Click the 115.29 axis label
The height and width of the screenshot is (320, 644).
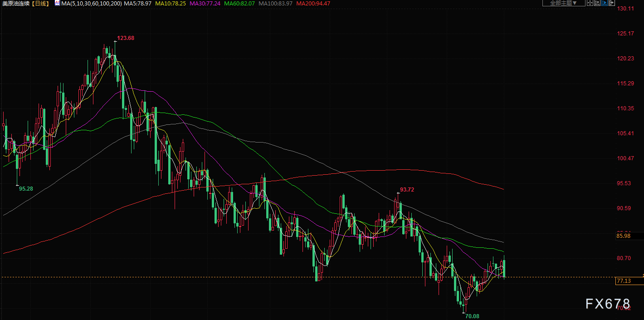(x=625, y=84)
